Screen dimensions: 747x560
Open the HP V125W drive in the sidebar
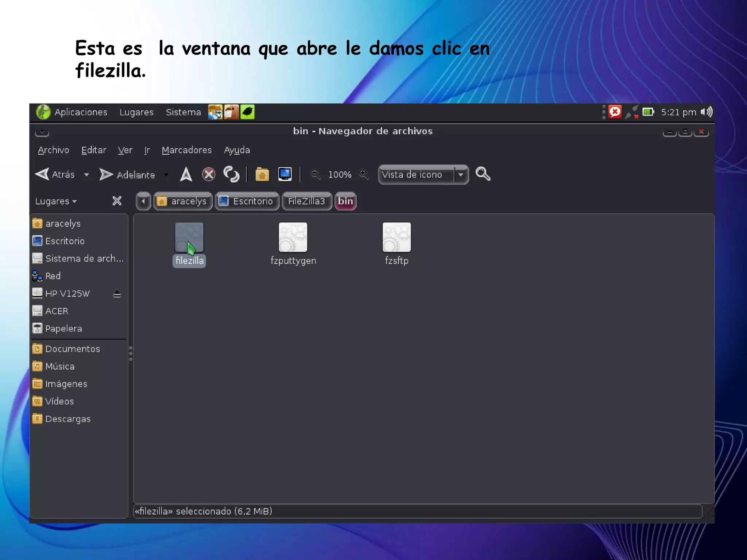point(79,293)
